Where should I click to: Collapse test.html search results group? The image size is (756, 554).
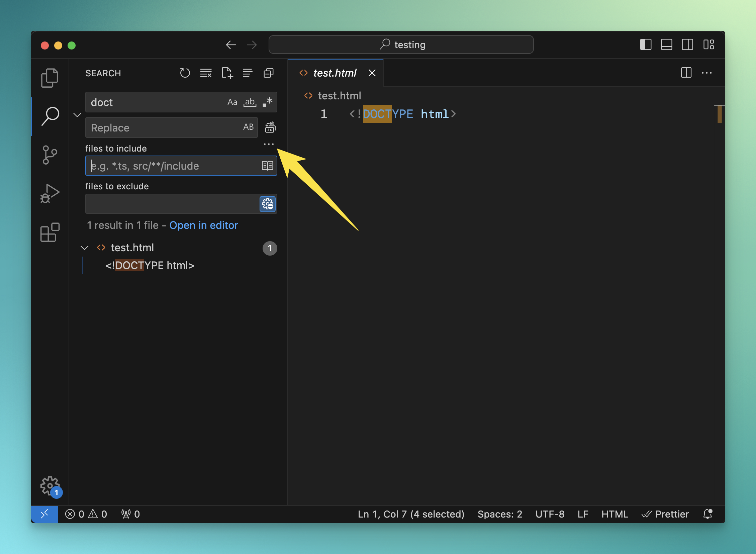[85, 248]
